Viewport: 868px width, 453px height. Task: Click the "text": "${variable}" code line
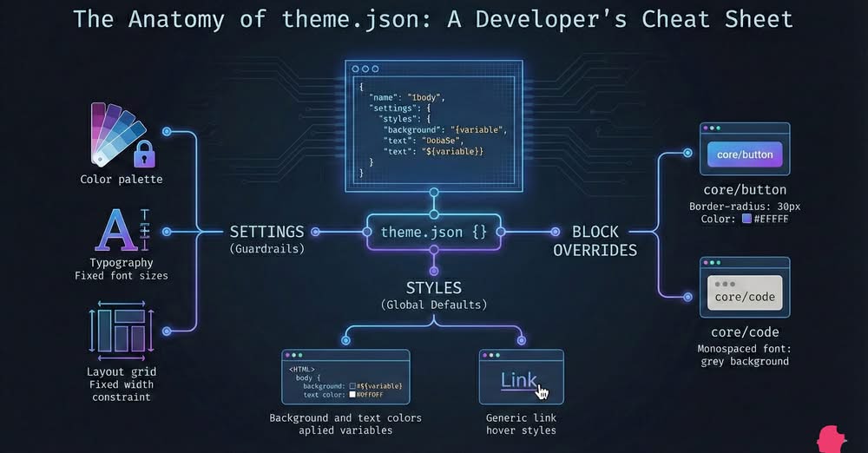434,151
